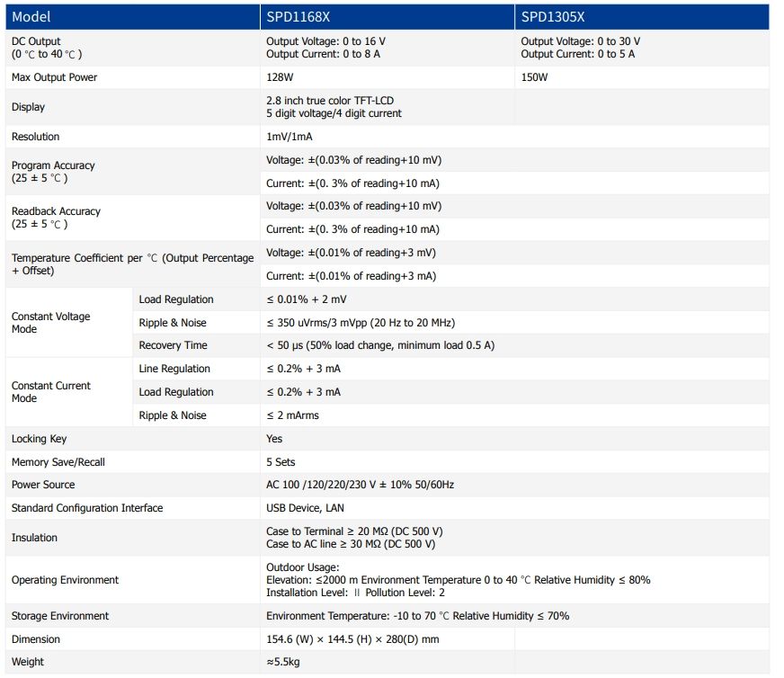Viewport: 784px width, 678px height.
Task: Select 'Current: ±(0.01% of reading+3 mA)'
Action: (351, 276)
